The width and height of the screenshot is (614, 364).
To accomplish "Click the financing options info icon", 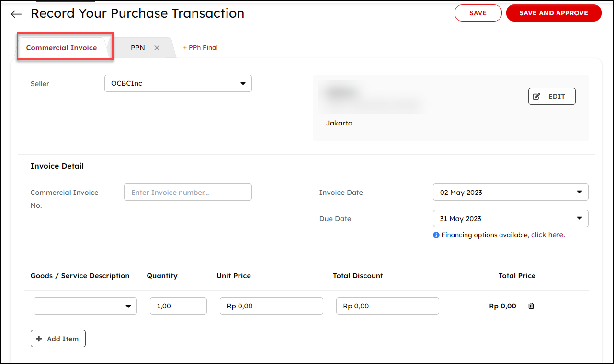I will pos(436,235).
